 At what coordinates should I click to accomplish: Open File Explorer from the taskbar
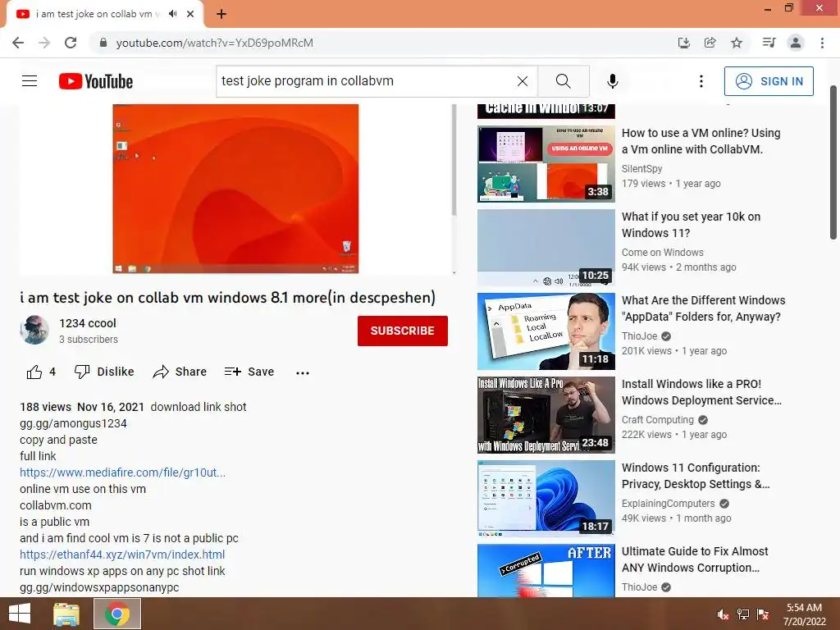(66, 614)
